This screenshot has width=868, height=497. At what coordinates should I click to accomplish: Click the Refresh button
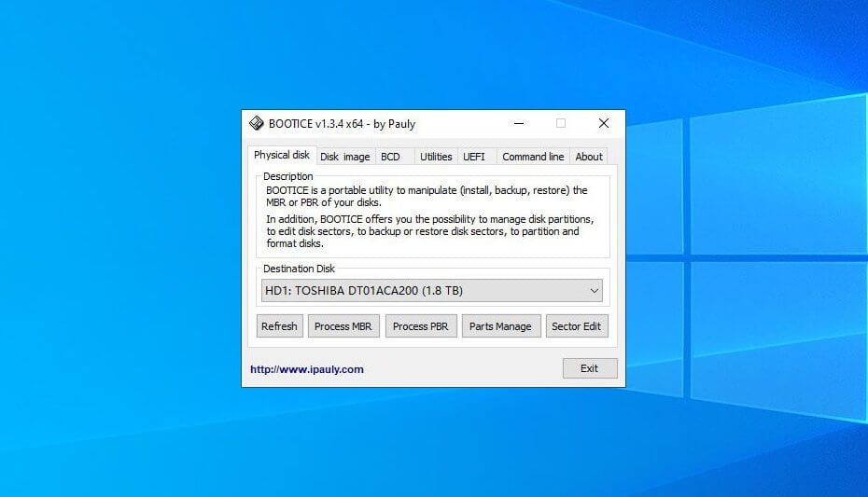pyautogui.click(x=280, y=326)
